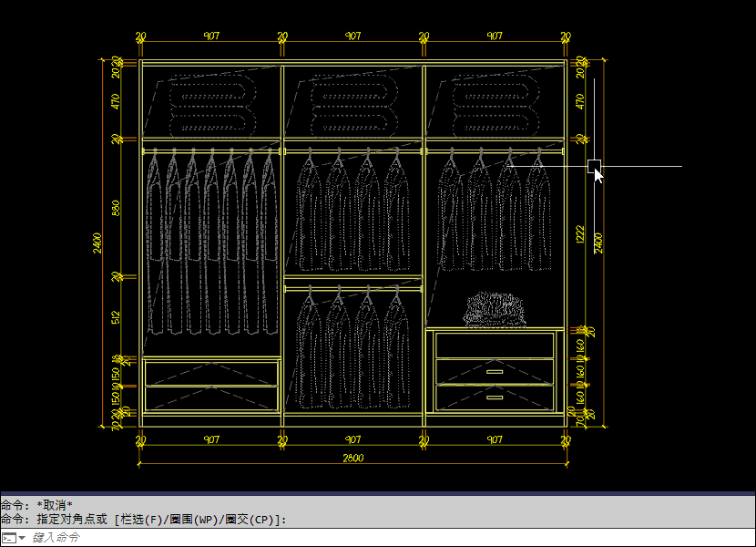Click the *取消* command history line
The width and height of the screenshot is (756, 547).
[x=53, y=504]
